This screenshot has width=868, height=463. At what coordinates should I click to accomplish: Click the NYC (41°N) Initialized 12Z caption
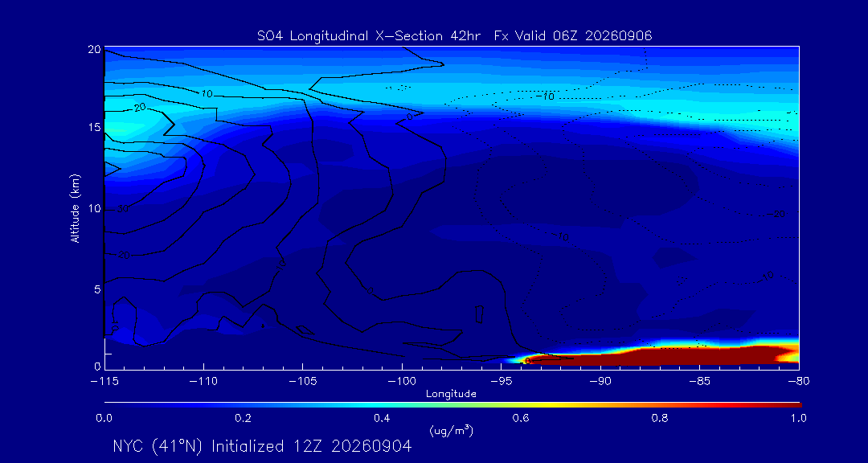coord(262,446)
